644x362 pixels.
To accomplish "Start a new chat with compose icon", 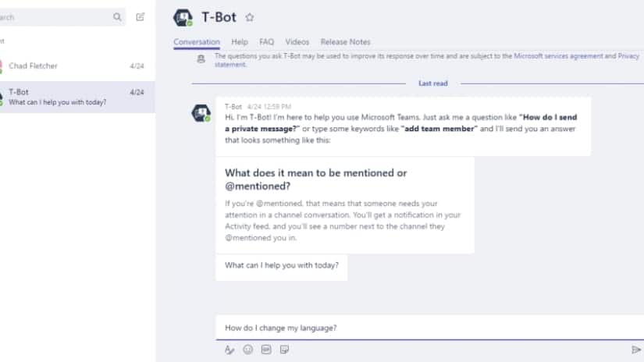I will 140,17.
